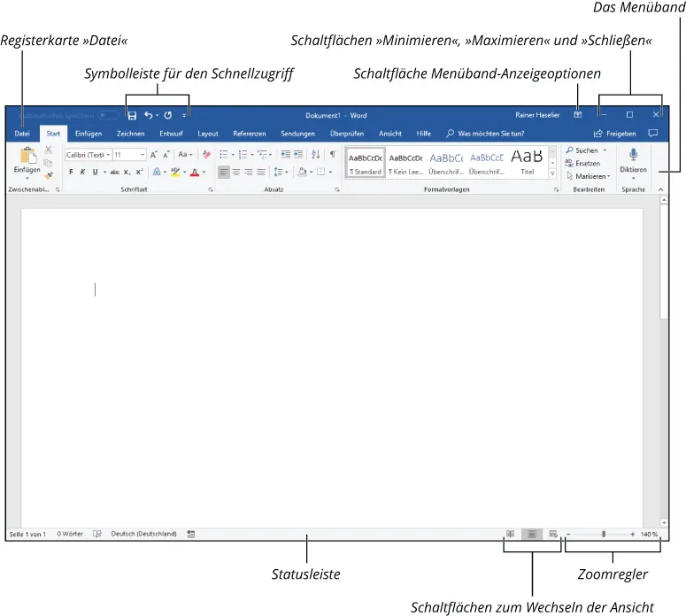Click Ersetzen in the Bearbeiten group
The image size is (686, 616).
point(587,164)
